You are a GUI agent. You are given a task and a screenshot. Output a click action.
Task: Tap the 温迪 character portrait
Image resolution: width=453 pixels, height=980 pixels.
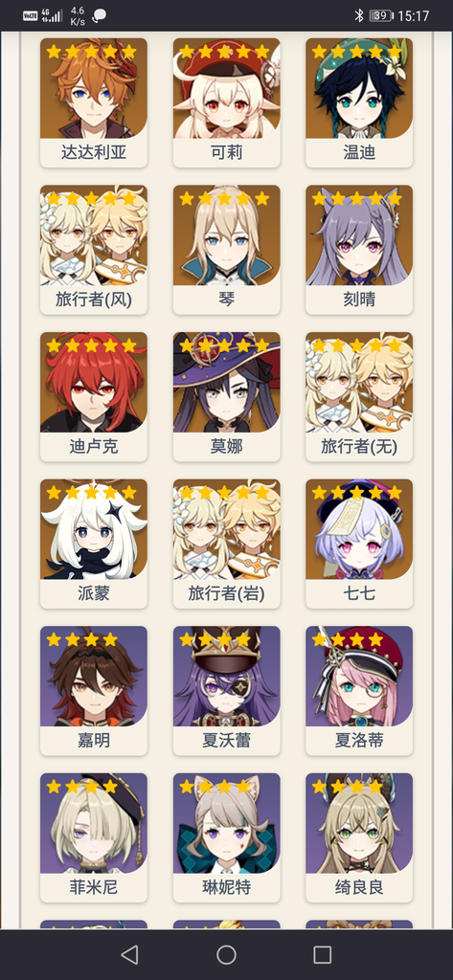pyautogui.click(x=359, y=102)
